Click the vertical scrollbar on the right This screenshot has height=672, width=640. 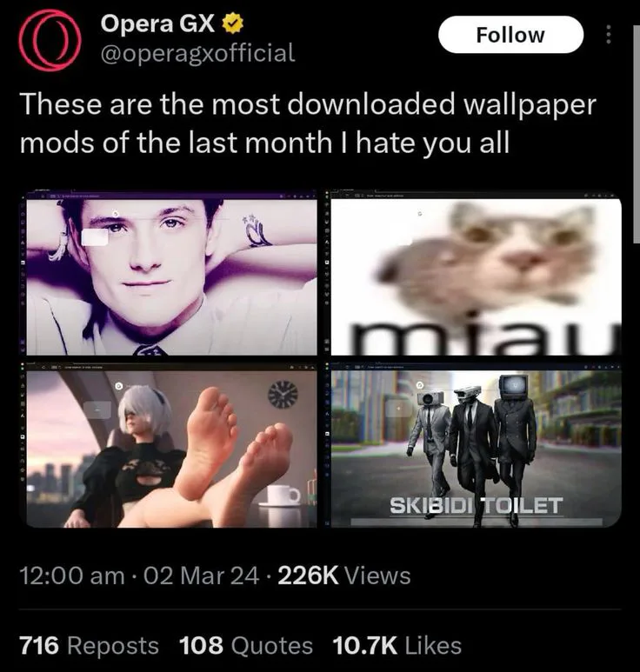pos(637,134)
